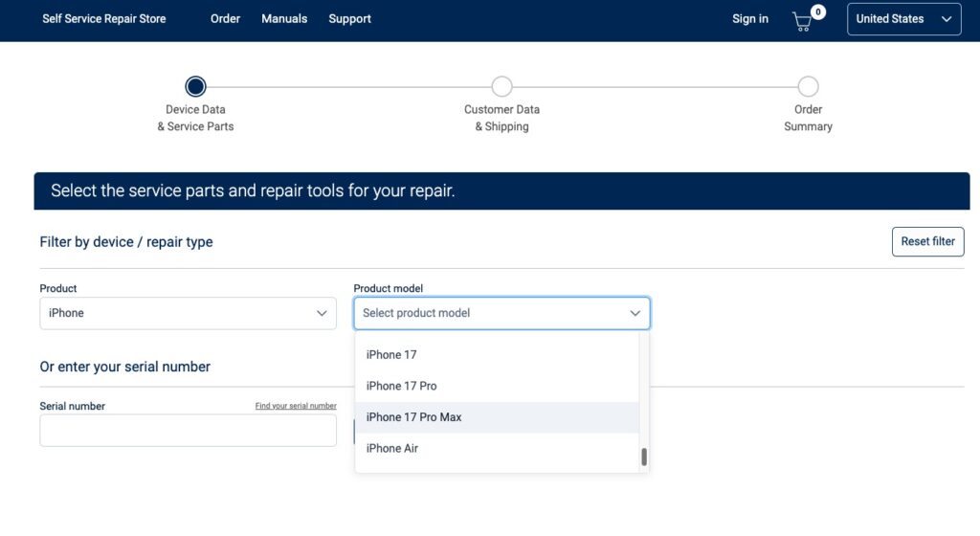The image size is (980, 536).
Task: Click the product model list scrollbar
Action: pos(644,457)
